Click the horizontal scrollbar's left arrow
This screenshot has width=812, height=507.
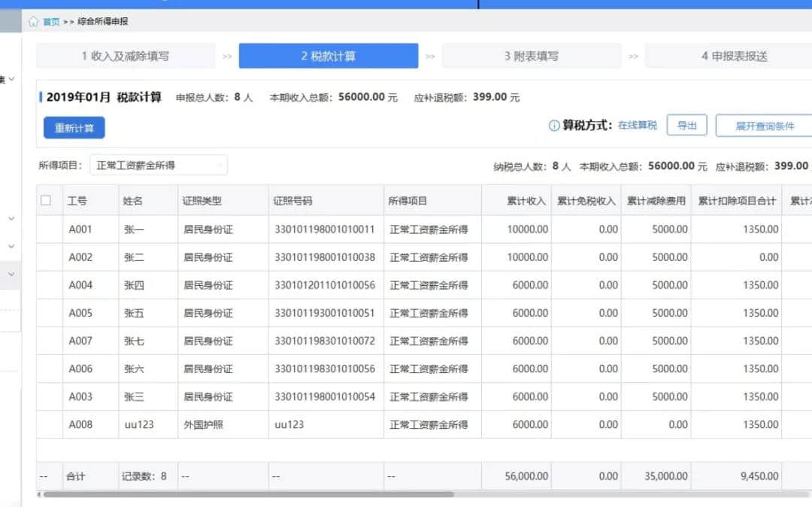coord(38,494)
